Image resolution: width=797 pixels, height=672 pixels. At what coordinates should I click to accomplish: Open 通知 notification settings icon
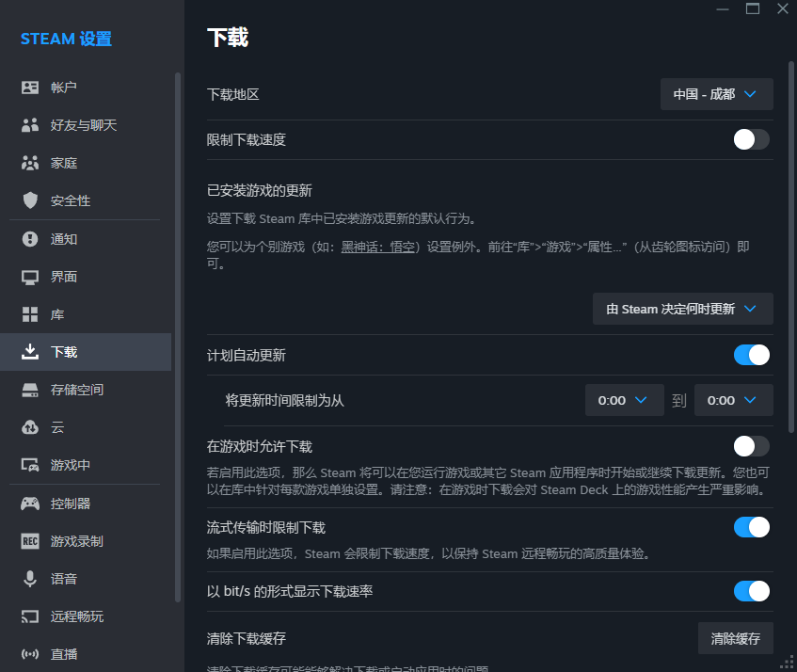pyautogui.click(x=29, y=238)
